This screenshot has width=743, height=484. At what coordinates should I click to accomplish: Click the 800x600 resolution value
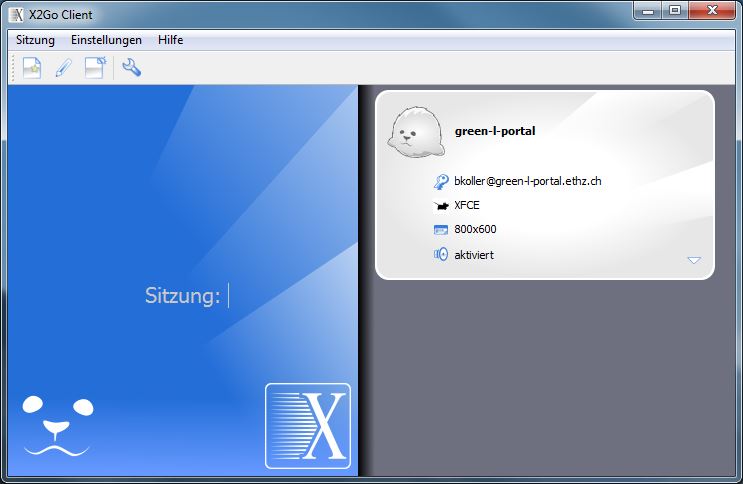point(475,229)
